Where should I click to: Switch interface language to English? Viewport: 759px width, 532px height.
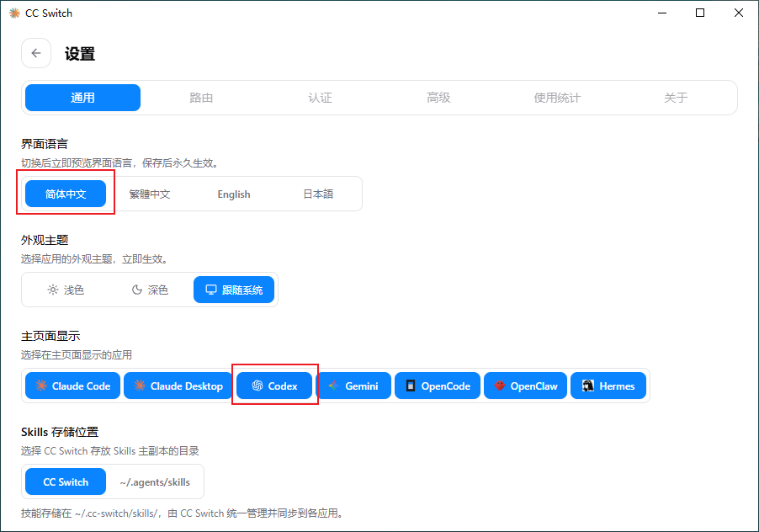pyautogui.click(x=234, y=194)
